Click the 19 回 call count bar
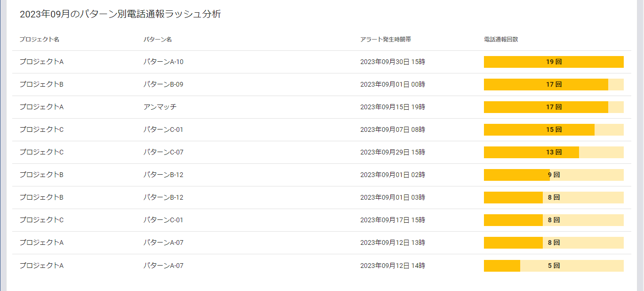Screen dimensions: 644x291 (554, 62)
